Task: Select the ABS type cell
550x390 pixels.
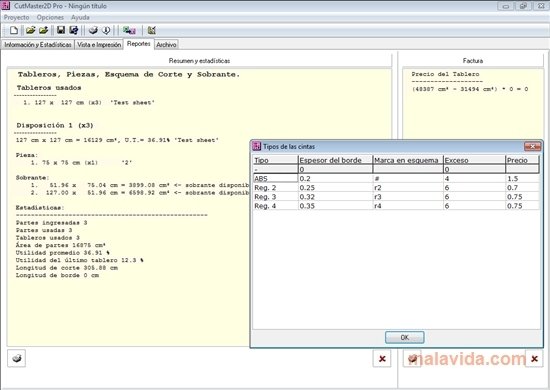Action: click(275, 179)
